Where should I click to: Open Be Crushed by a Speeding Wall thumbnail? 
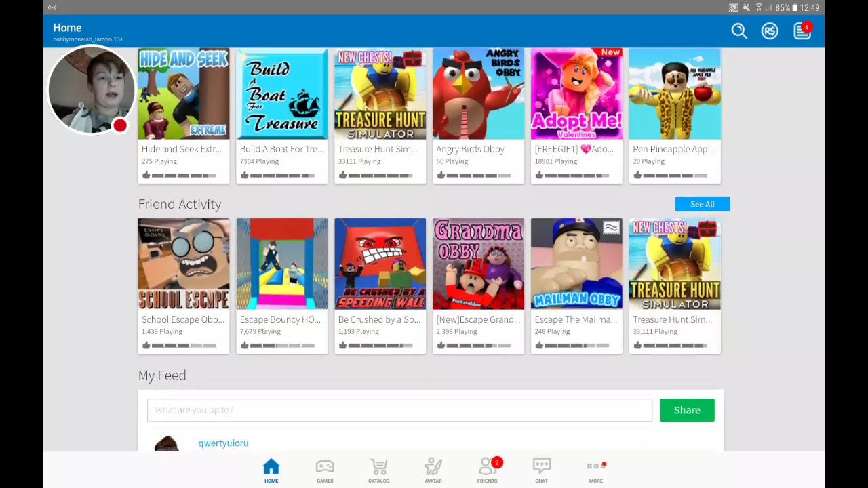point(380,264)
